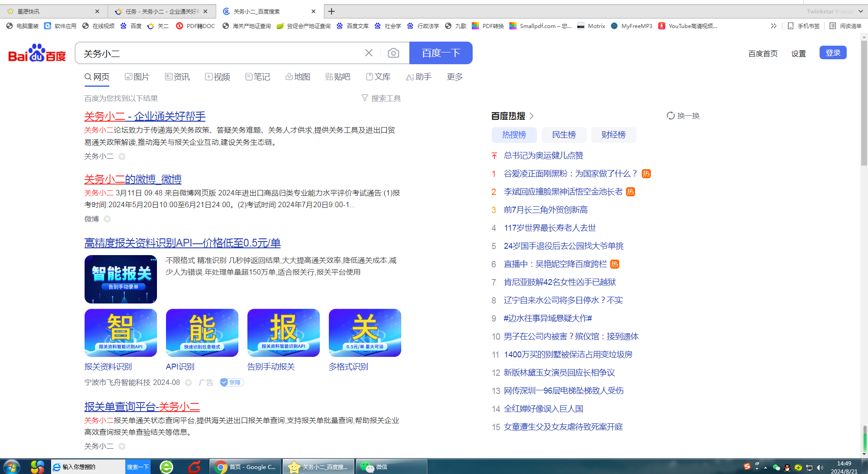The height and width of the screenshot is (474, 868).
Task: Select the 财经榜 tab
Action: coord(614,135)
